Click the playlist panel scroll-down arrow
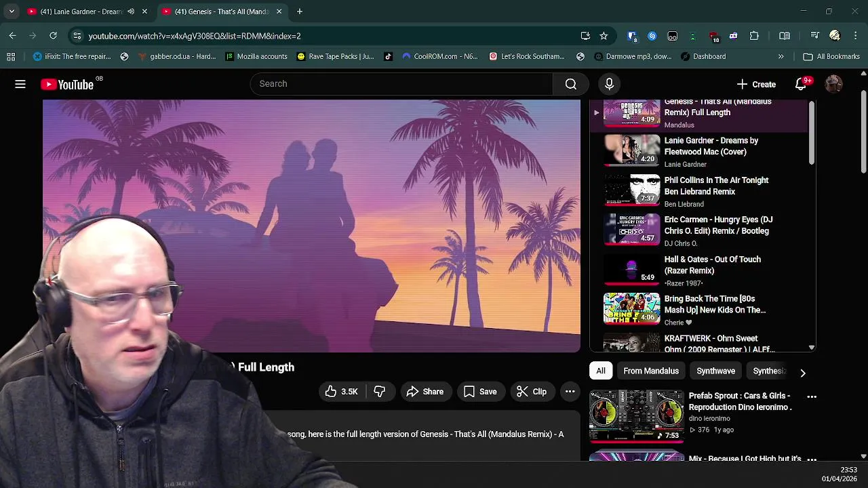This screenshot has width=868, height=488. [812, 348]
